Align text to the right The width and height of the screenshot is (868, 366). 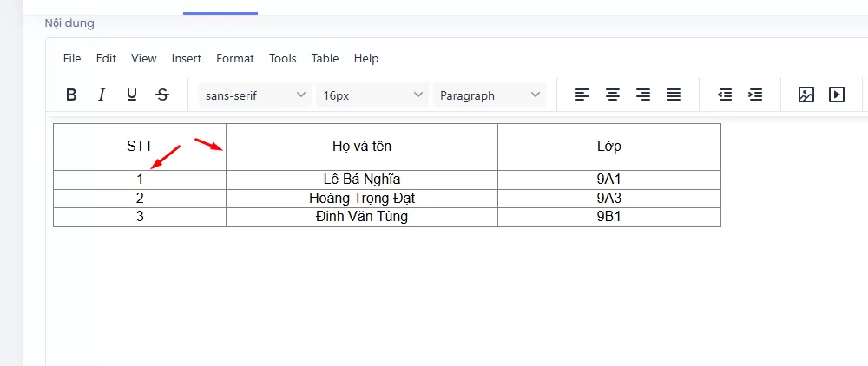pyautogui.click(x=643, y=95)
